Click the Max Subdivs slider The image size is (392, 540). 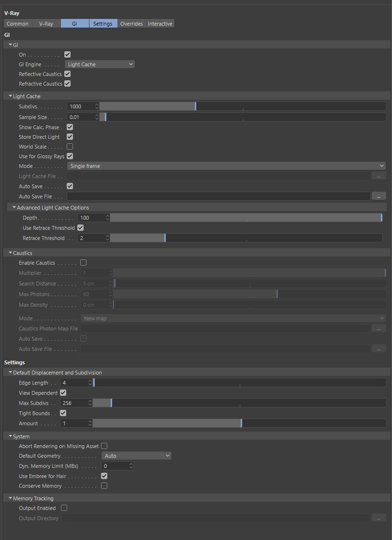(239, 403)
